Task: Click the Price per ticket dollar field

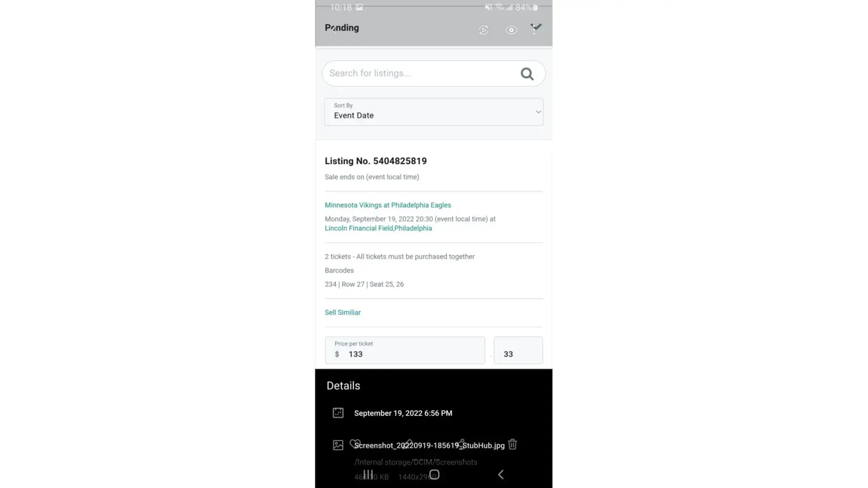Action: point(405,350)
